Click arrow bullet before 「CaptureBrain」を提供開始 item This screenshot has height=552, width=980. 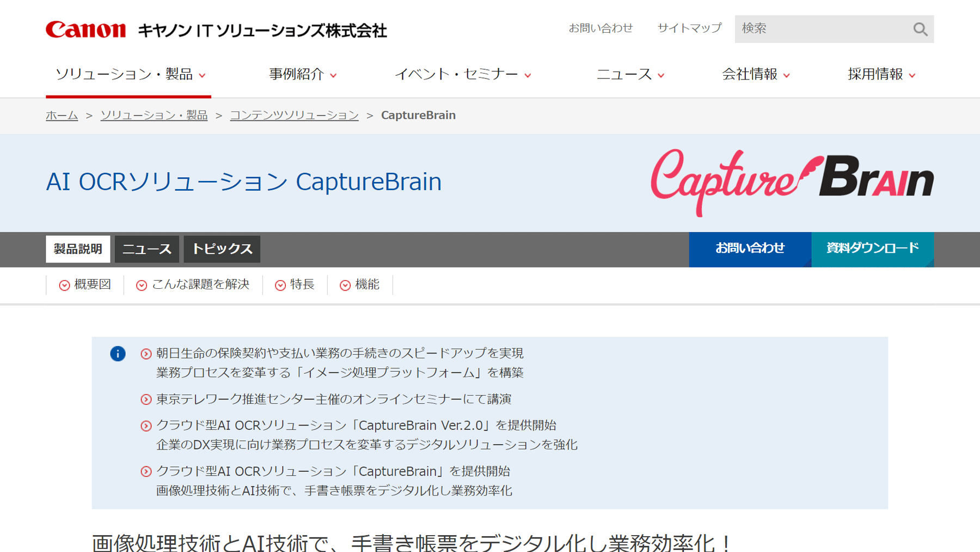coord(146,471)
